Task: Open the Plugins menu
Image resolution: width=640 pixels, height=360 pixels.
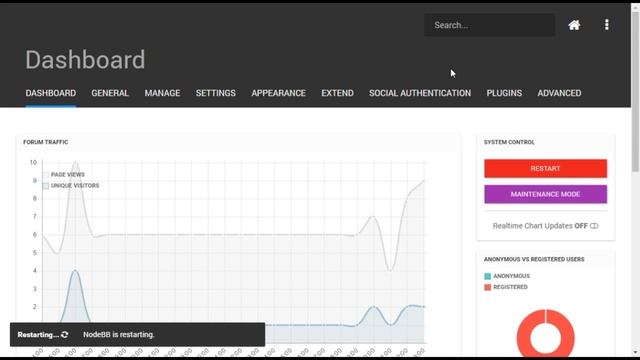Action: [x=504, y=93]
